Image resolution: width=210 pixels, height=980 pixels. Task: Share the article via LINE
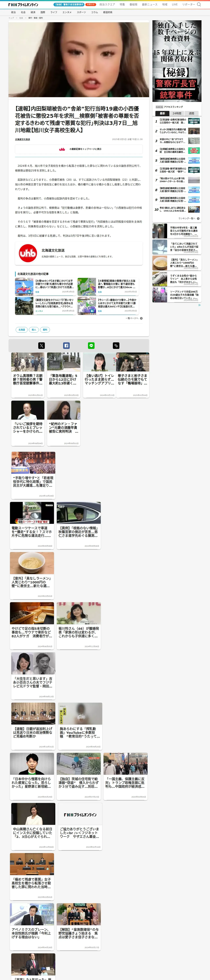pos(91,345)
